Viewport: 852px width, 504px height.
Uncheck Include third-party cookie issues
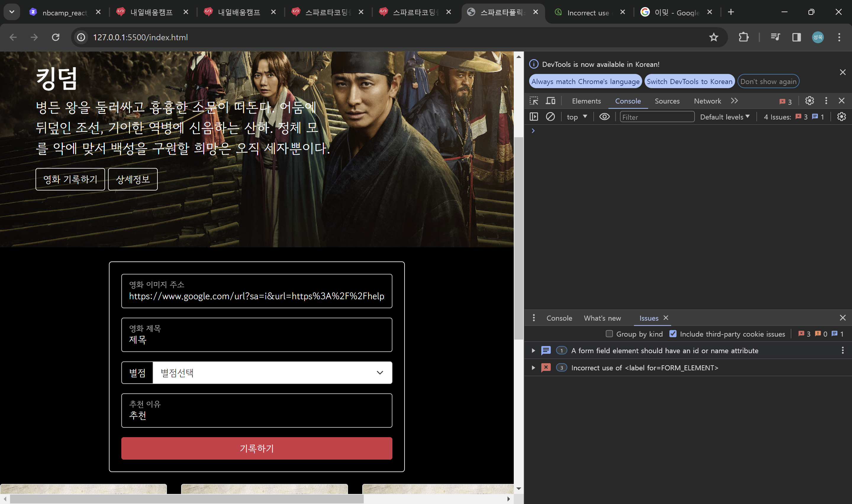673,334
